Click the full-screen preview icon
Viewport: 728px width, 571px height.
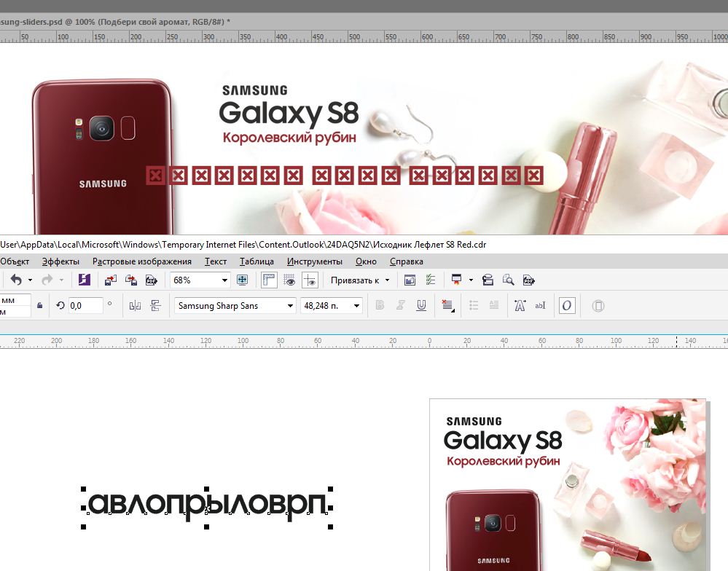pyautogui.click(x=243, y=280)
